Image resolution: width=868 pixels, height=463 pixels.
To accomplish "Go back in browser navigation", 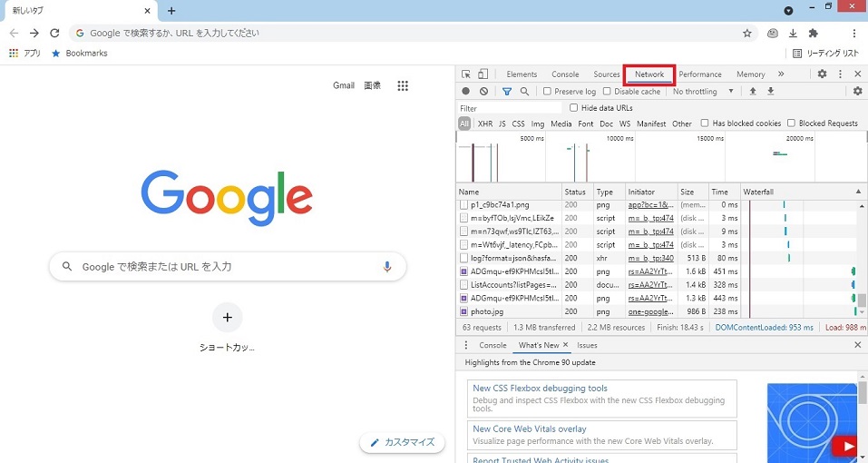I will click(x=15, y=34).
